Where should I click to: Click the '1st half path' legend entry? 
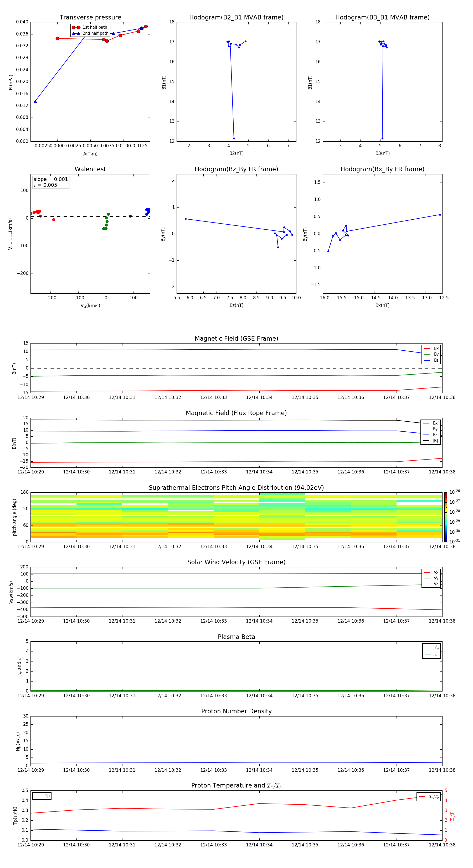pyautogui.click(x=90, y=27)
